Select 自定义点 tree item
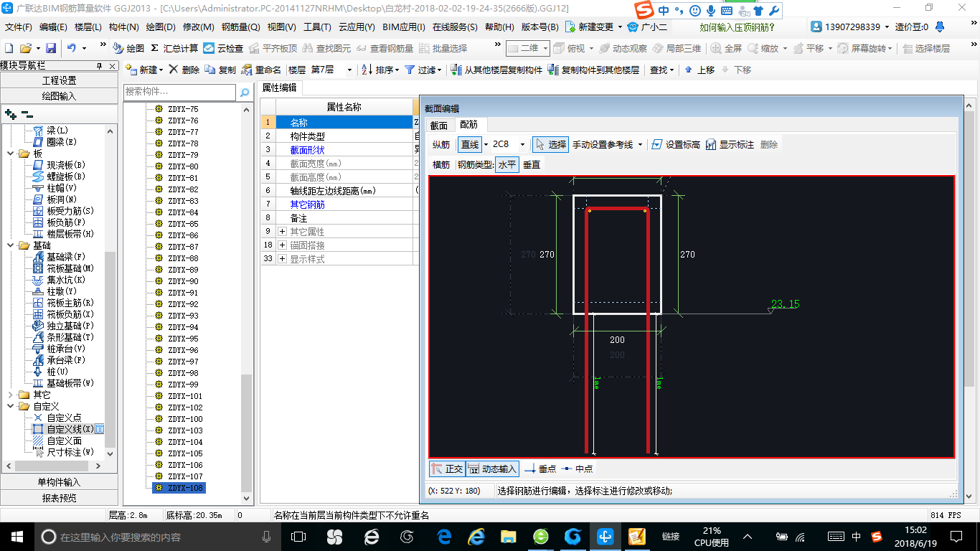The image size is (980, 551). click(x=57, y=418)
